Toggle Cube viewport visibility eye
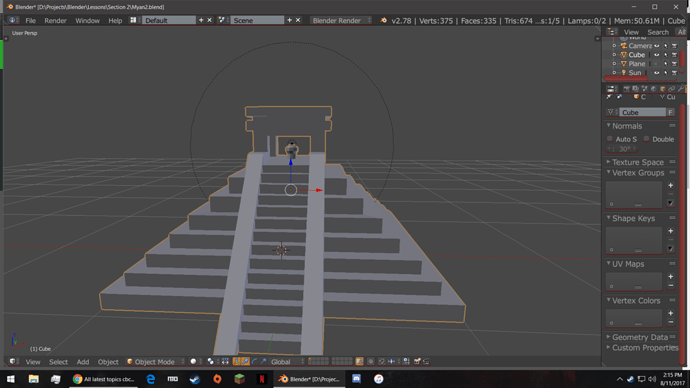Image resolution: width=690 pixels, height=388 pixels. (x=657, y=55)
